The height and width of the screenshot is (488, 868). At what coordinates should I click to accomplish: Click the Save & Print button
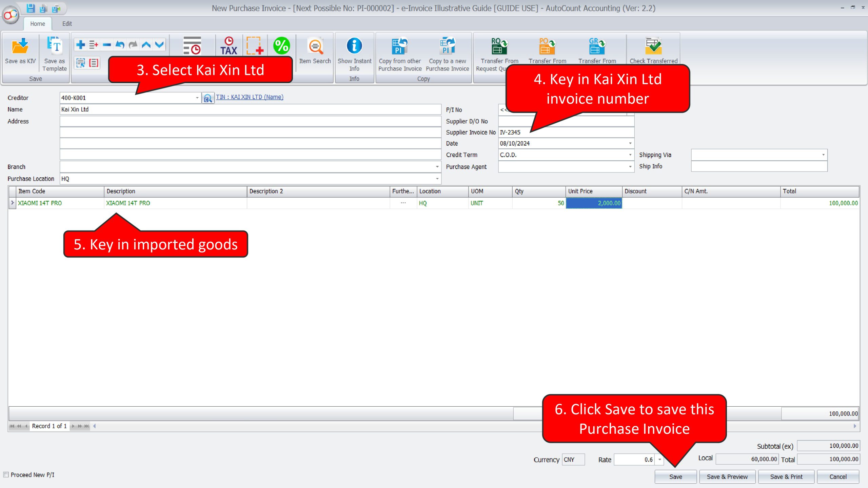(786, 477)
